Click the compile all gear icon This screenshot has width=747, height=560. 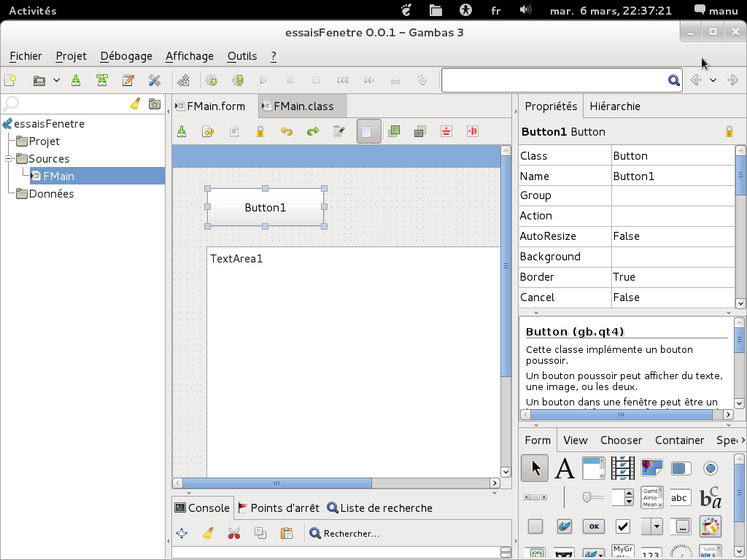[x=238, y=80]
